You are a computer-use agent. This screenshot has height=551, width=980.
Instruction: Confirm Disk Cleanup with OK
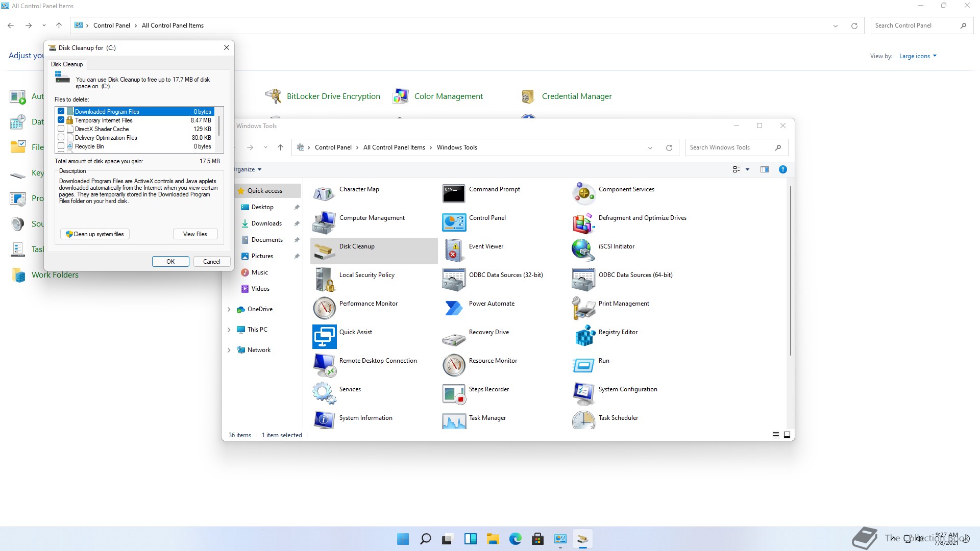coord(170,262)
